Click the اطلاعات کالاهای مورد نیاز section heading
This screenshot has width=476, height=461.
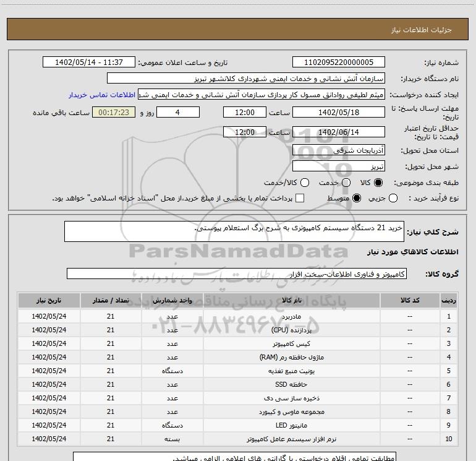click(413, 252)
